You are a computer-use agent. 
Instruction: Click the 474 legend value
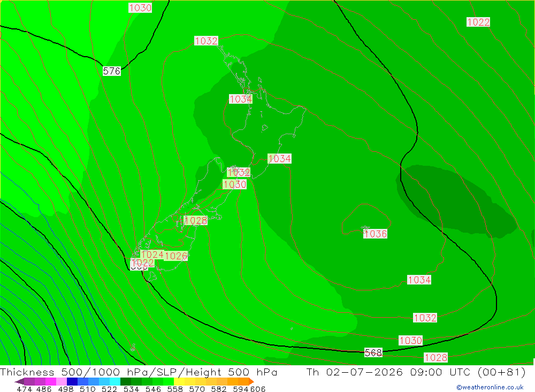pos(24,389)
